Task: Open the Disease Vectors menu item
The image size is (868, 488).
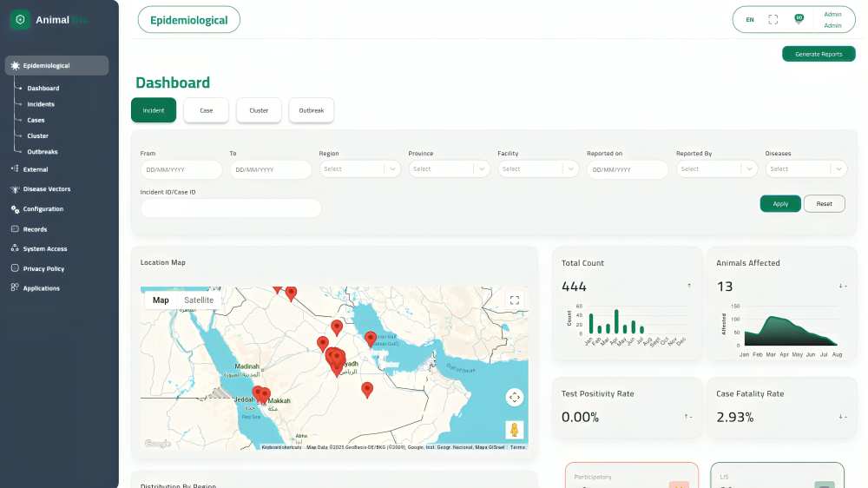Action: (x=47, y=189)
